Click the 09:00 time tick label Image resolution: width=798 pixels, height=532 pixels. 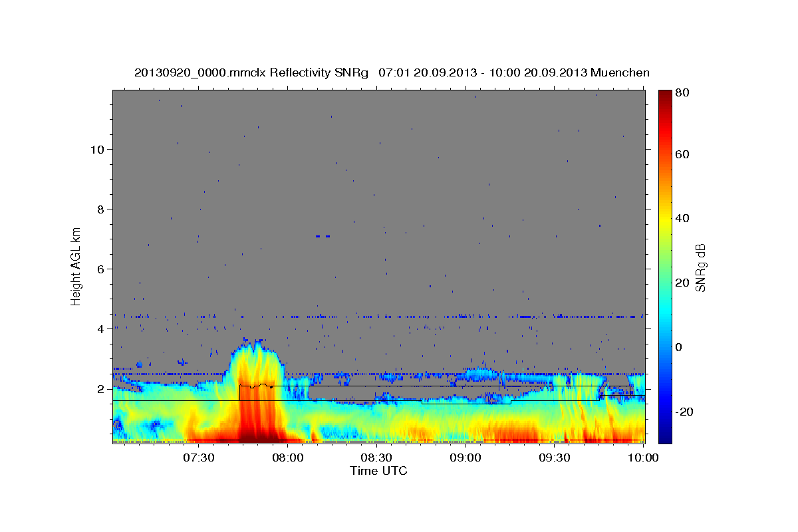coord(465,458)
